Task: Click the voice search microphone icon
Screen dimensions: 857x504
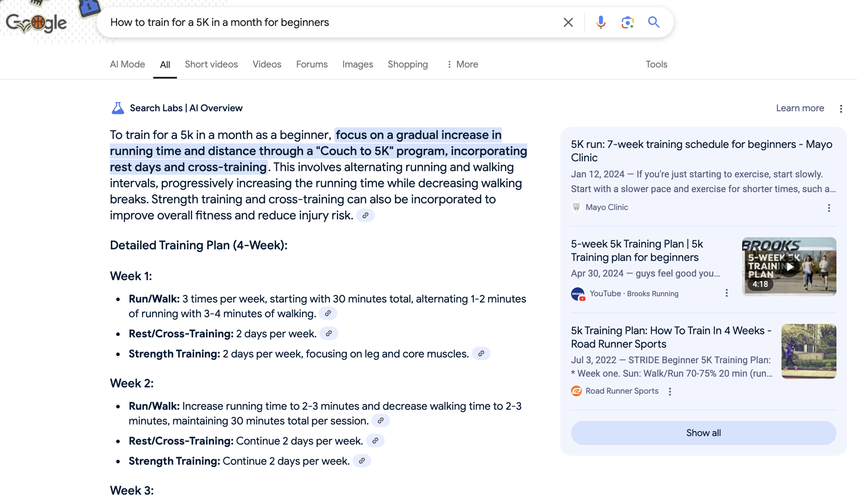Action: coord(601,22)
